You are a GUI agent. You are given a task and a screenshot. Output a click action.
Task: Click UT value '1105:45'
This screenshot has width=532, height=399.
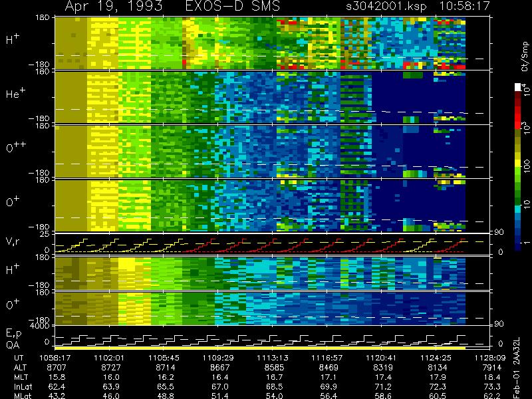tap(164, 358)
